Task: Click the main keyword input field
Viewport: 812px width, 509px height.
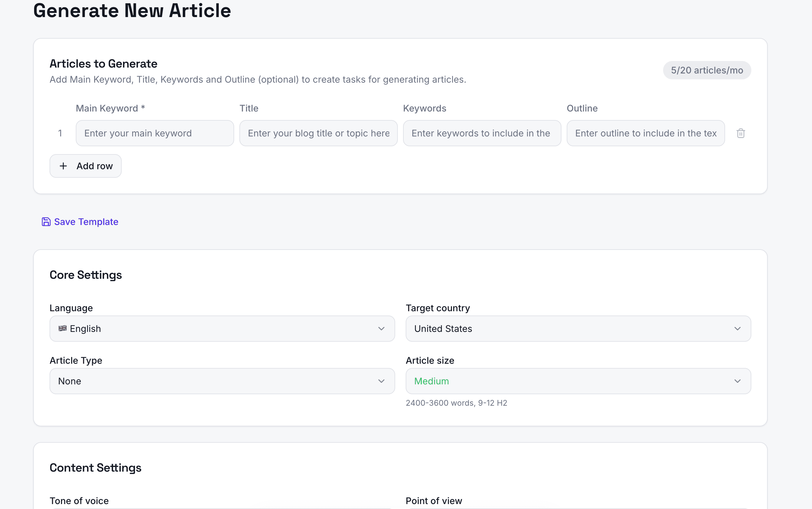Action: coord(154,133)
